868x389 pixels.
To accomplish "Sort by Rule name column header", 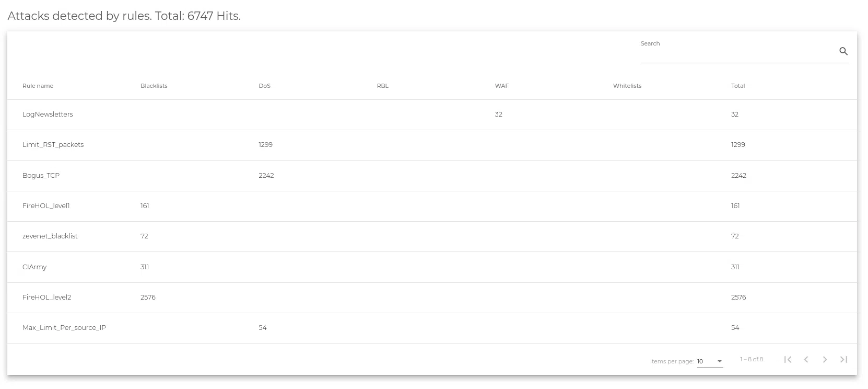I will click(38, 86).
